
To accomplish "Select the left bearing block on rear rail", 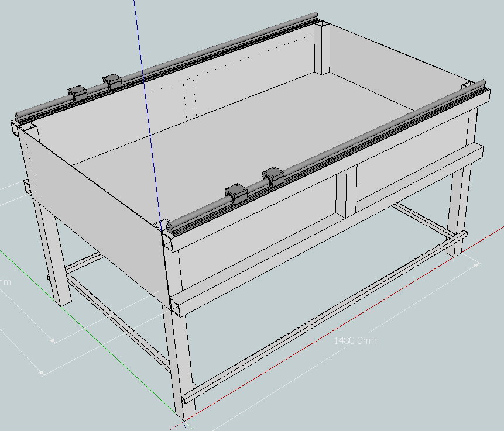I will point(77,92).
